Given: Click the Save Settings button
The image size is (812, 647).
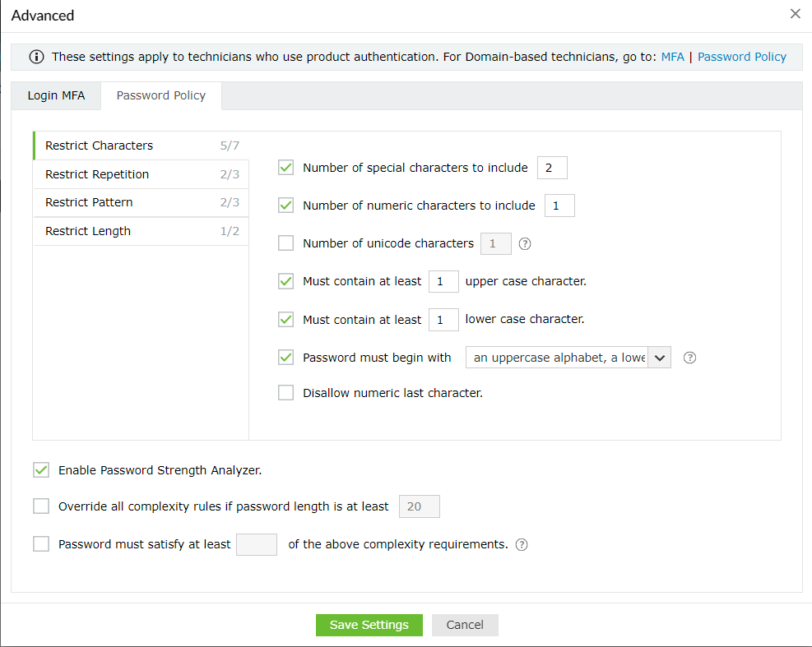Looking at the screenshot, I should pos(369,625).
